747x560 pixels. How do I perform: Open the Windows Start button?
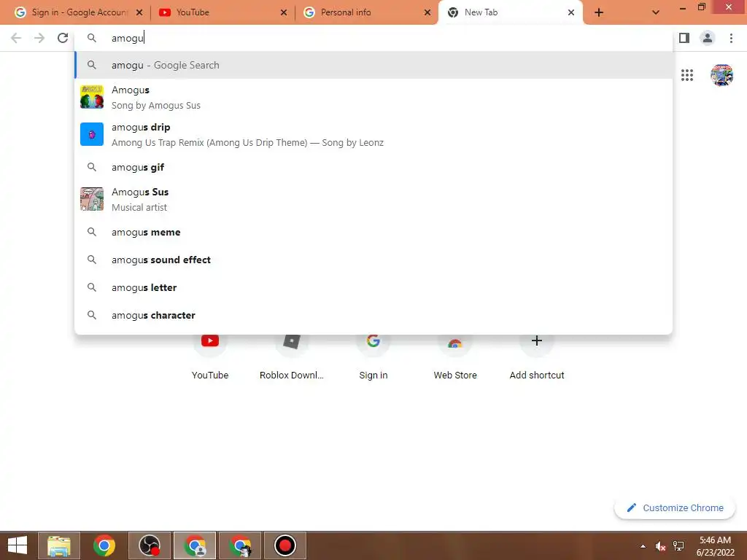[x=18, y=545]
